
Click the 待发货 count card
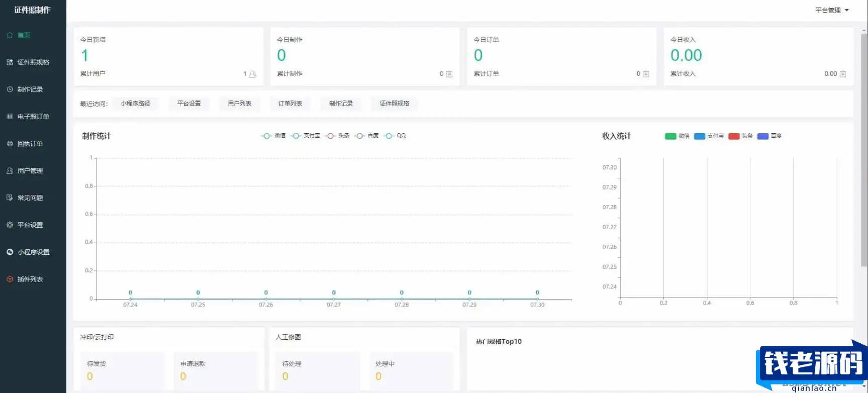(x=122, y=371)
